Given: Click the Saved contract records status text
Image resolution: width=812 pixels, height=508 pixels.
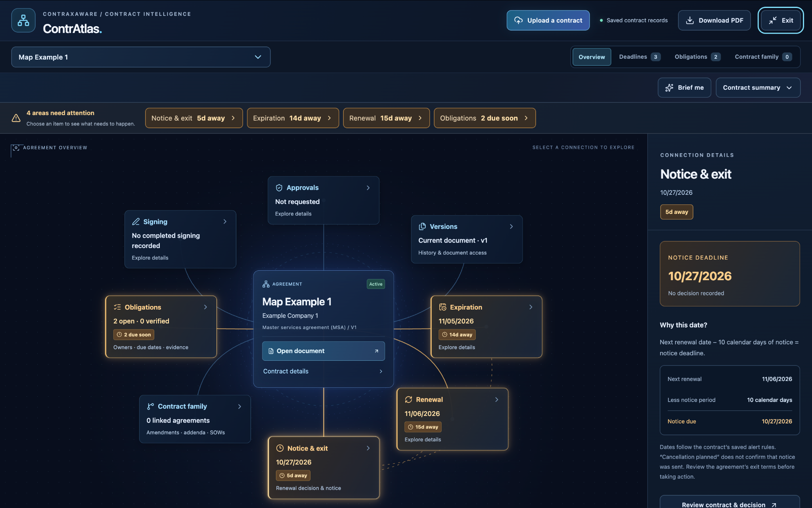Looking at the screenshot, I should pos(637,20).
